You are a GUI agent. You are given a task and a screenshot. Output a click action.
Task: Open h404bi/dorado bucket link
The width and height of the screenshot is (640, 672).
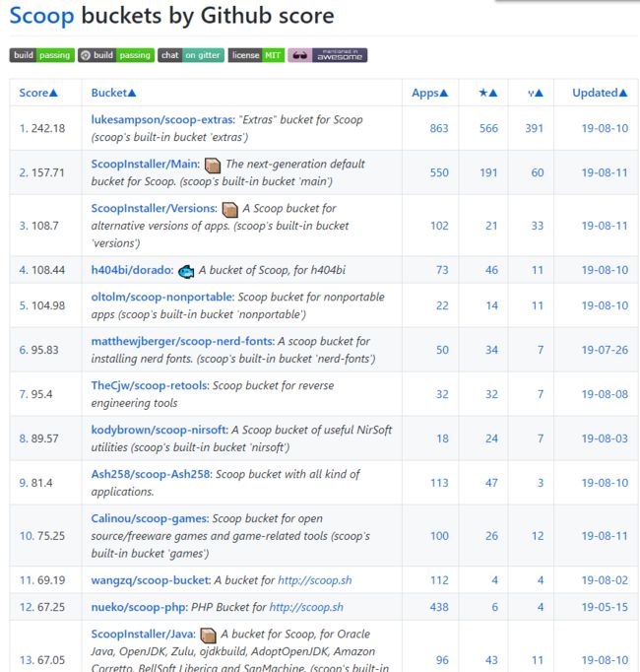[132, 270]
